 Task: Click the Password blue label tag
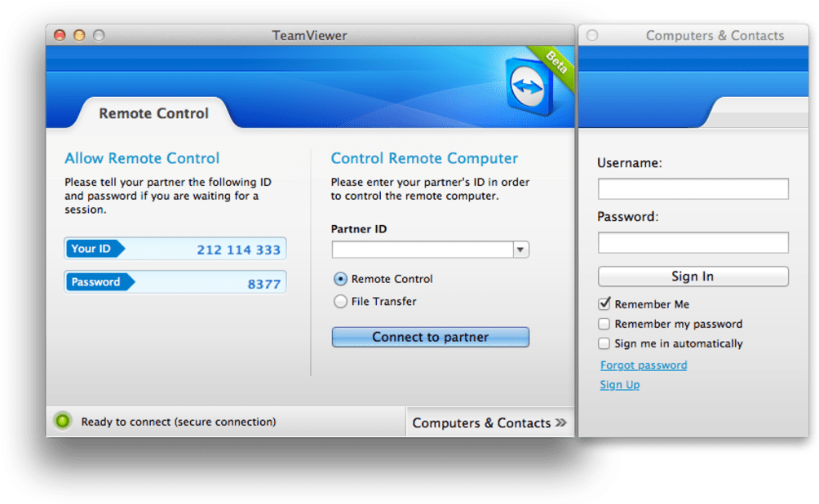pos(99,282)
